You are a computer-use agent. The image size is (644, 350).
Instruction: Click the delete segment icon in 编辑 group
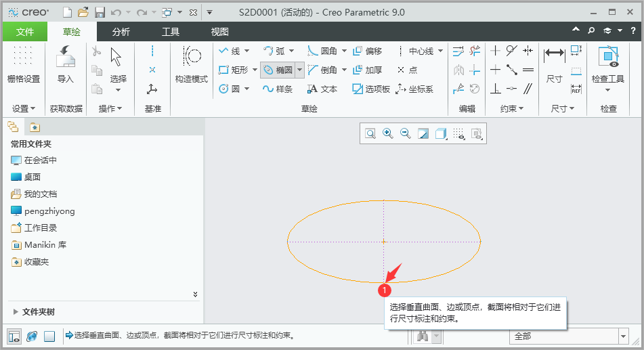475,51
